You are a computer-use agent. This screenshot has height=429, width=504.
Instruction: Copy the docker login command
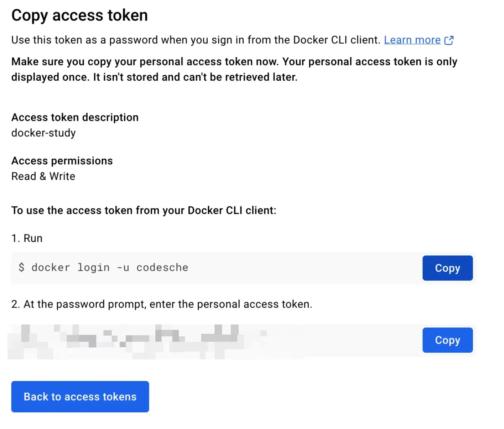pos(447,268)
